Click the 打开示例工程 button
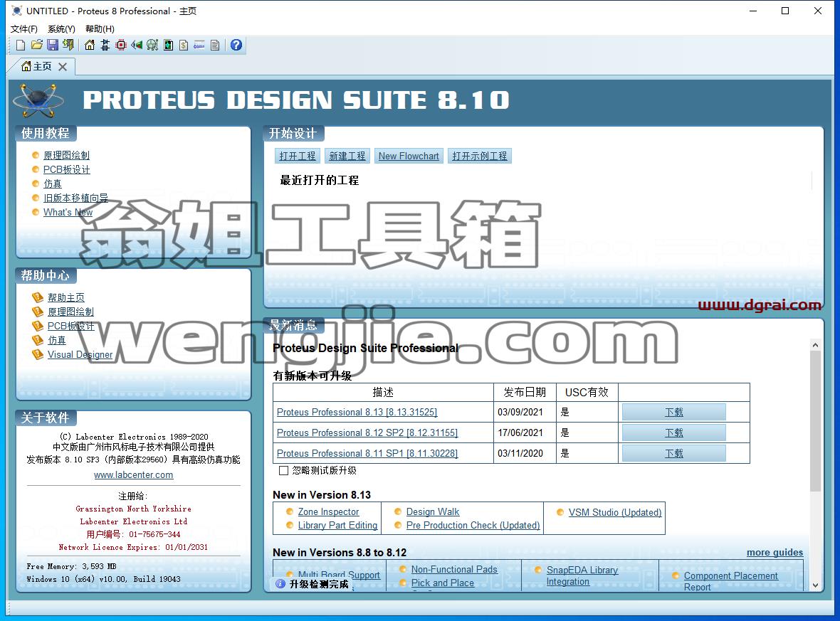The width and height of the screenshot is (840, 621). point(480,156)
